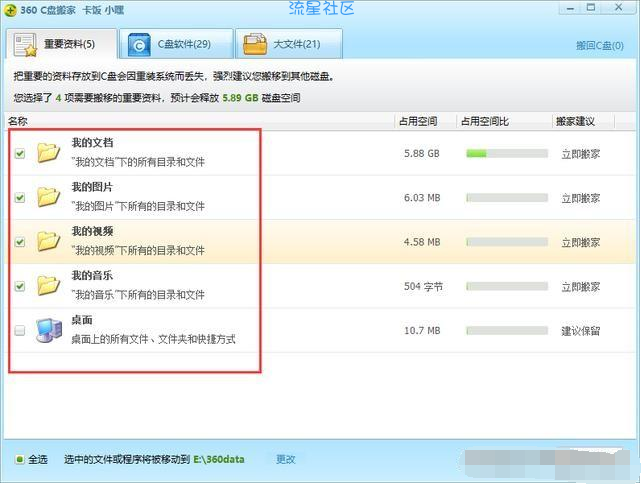
Task: Close the 360 C盘搬家 window
Action: (x=619, y=8)
